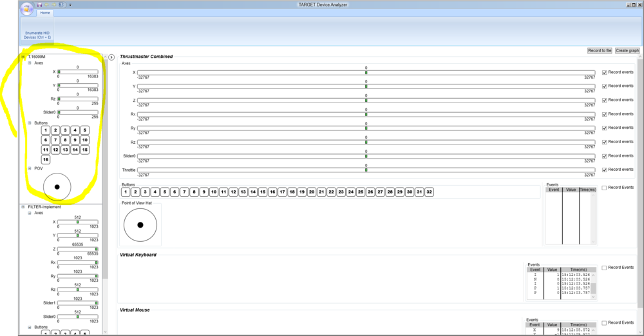Enable Record Events for Virtual Keyboard

(x=604, y=268)
